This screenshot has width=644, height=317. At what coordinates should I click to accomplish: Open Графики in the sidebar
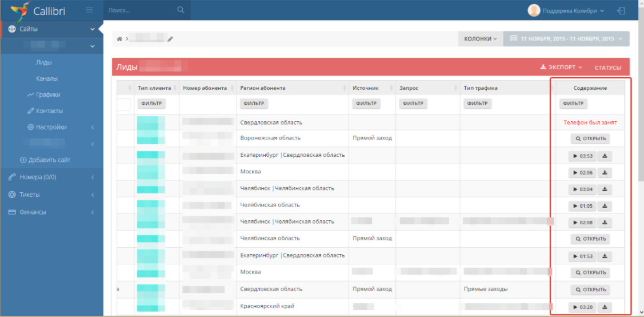click(44, 94)
